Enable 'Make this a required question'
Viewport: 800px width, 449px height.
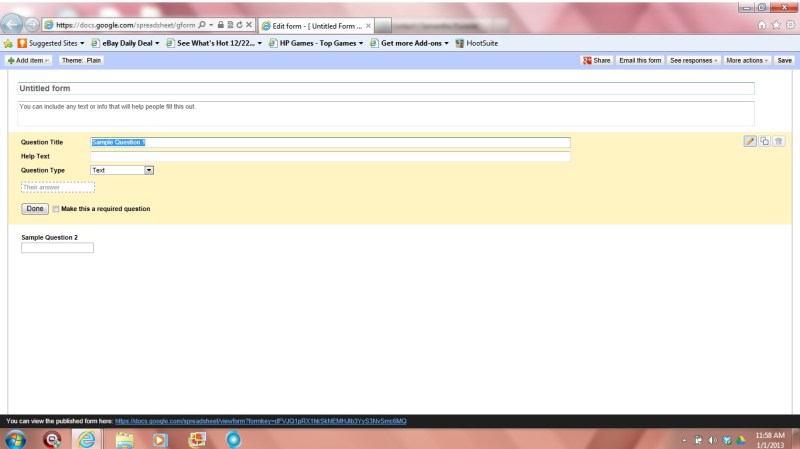pos(56,209)
